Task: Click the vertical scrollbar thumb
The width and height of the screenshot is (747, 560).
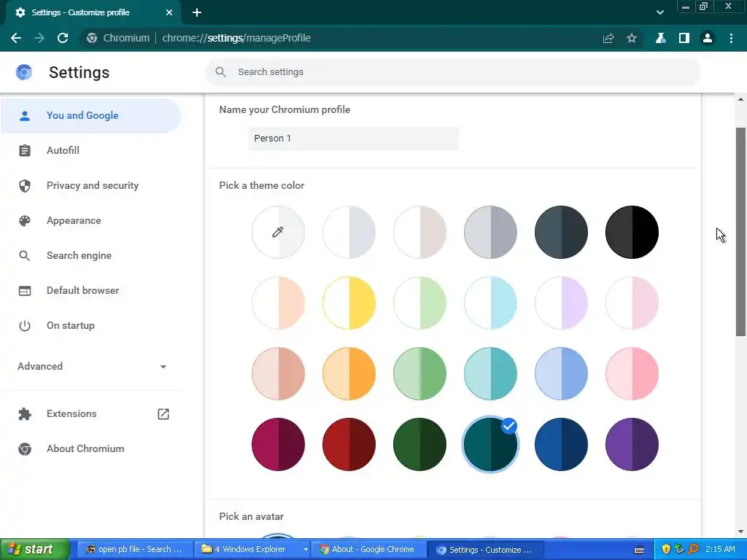Action: coord(741,232)
